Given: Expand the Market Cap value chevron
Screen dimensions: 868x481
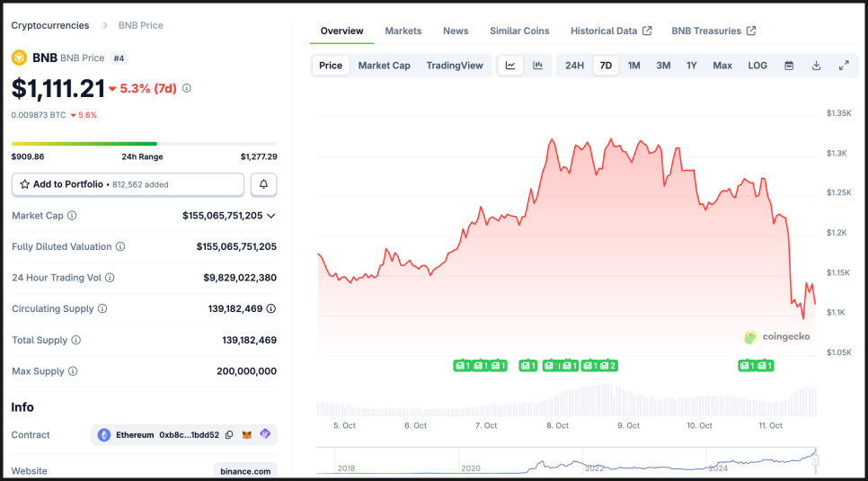Looking at the screenshot, I should pyautogui.click(x=271, y=216).
